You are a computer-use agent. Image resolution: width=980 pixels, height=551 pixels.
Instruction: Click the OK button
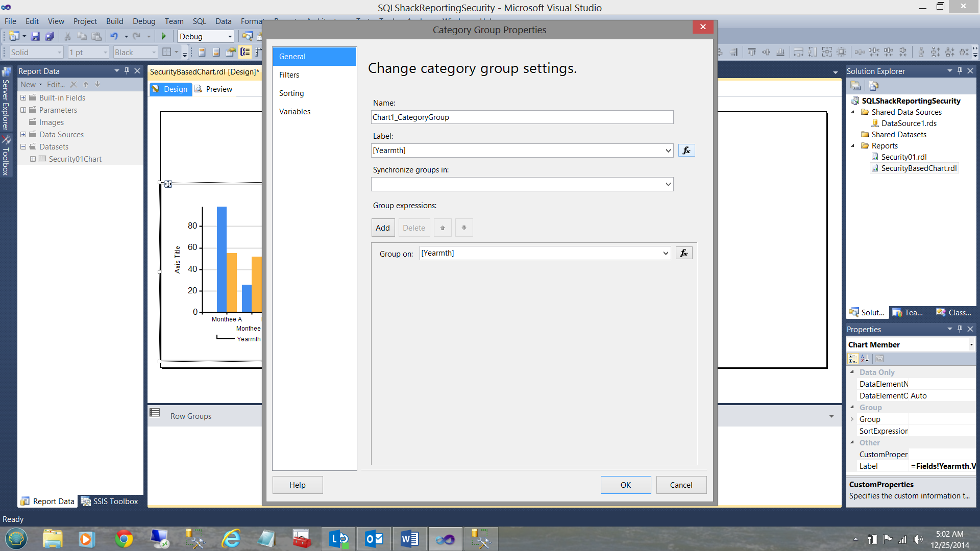click(x=625, y=485)
